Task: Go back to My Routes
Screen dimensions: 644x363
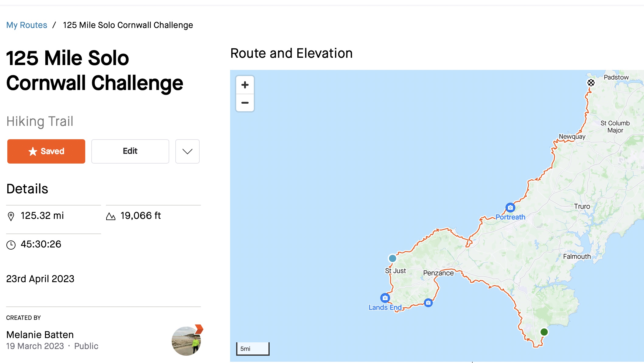Action: coord(27,25)
